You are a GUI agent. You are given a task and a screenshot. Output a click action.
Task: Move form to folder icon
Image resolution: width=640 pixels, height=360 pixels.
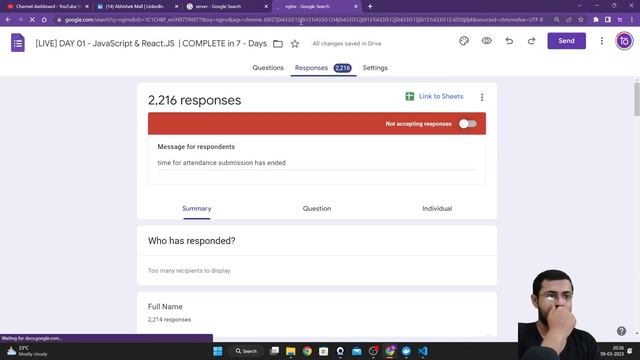point(278,44)
